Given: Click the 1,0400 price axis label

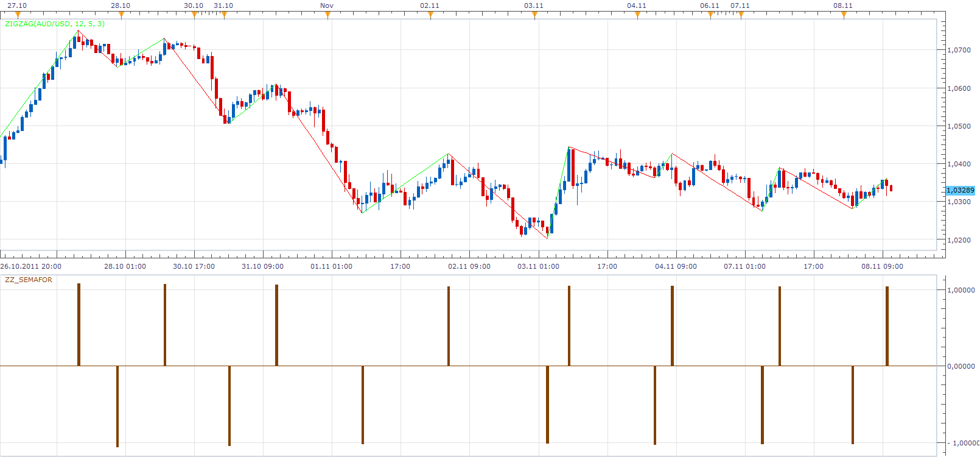Looking at the screenshot, I should (x=959, y=164).
